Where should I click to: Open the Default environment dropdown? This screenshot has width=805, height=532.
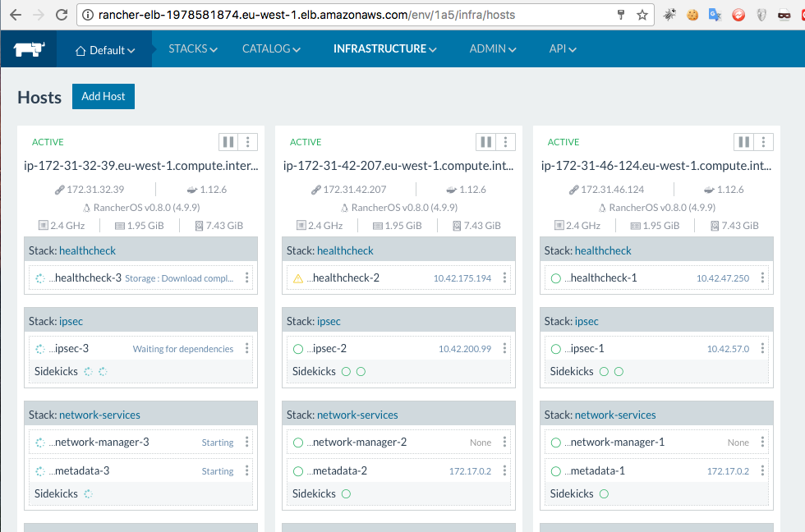pyautogui.click(x=104, y=48)
